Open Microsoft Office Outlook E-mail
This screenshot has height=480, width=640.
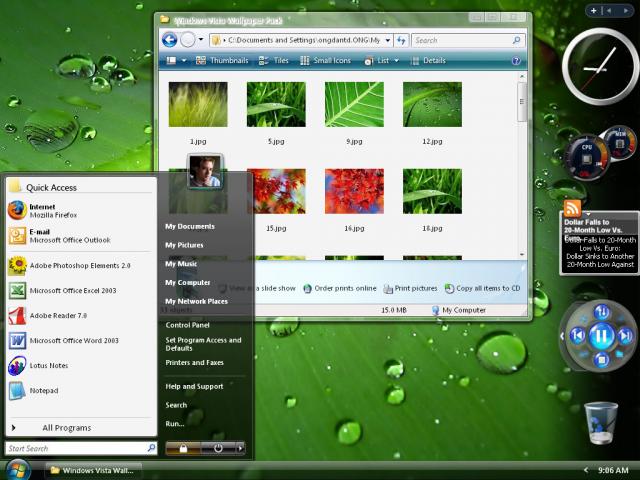(x=80, y=236)
